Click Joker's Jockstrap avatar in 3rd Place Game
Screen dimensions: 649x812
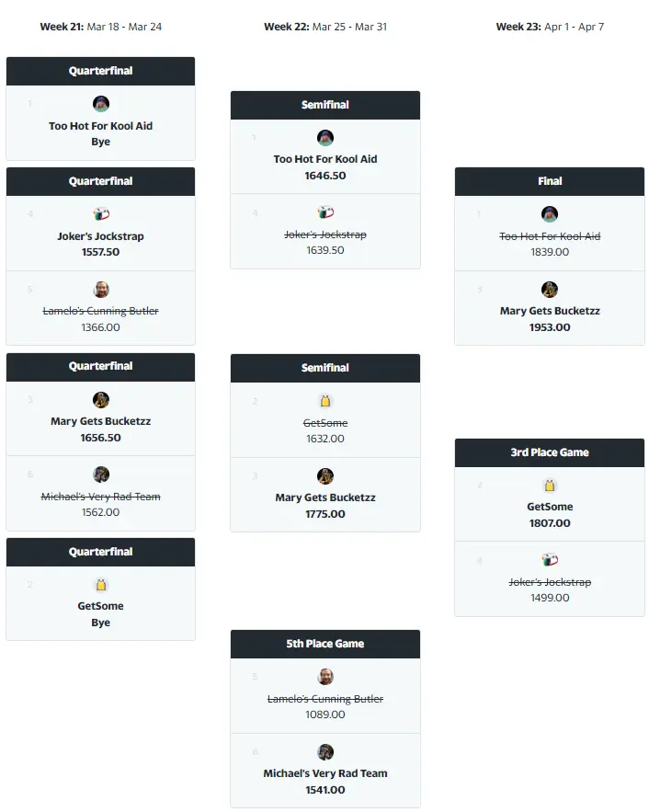550,560
